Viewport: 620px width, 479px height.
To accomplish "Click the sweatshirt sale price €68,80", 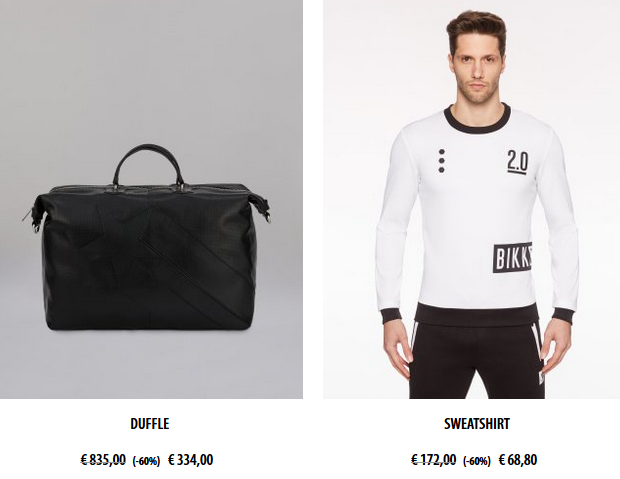I will [518, 460].
